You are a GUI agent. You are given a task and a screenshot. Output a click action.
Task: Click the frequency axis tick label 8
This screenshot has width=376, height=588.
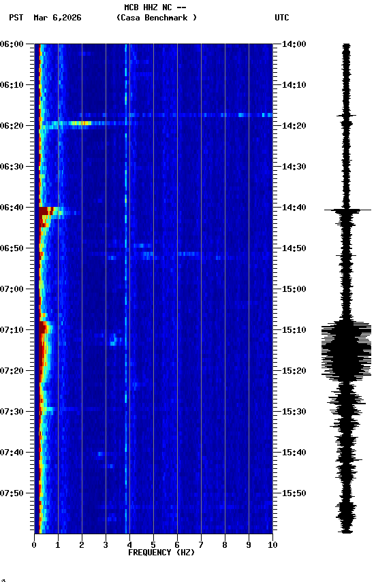pyautogui.click(x=225, y=545)
